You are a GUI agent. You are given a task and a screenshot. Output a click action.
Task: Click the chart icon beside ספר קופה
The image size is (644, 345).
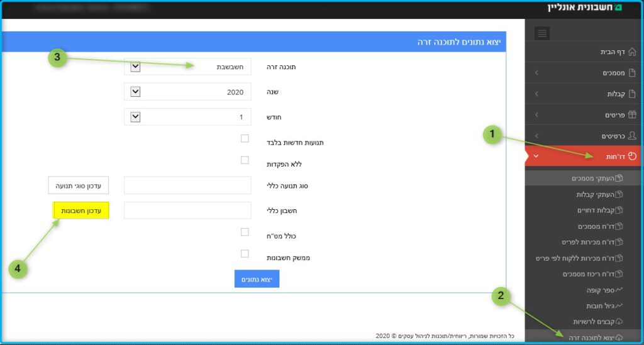pos(619,290)
